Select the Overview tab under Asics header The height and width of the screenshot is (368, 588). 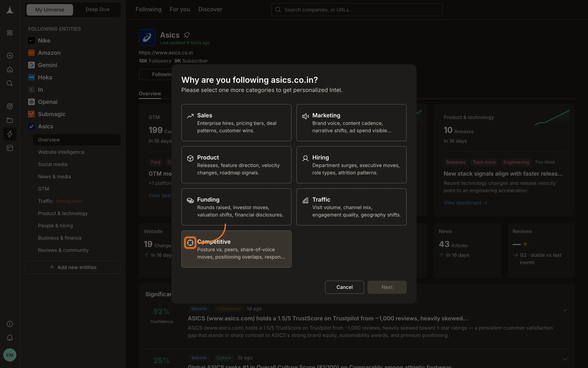click(150, 94)
